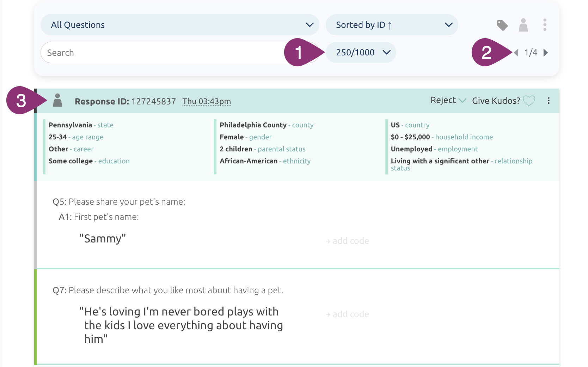Click the A1 First pet's name label

pyautogui.click(x=99, y=217)
